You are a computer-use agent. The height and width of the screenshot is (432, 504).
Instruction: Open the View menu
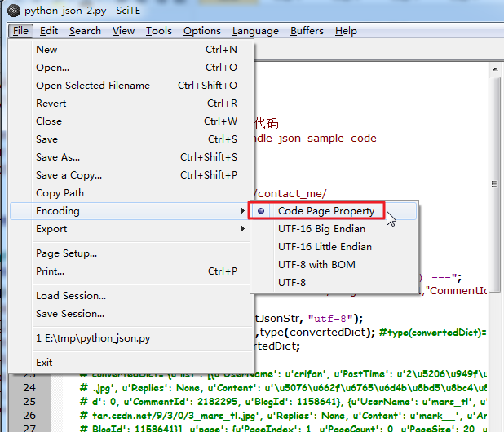[123, 31]
